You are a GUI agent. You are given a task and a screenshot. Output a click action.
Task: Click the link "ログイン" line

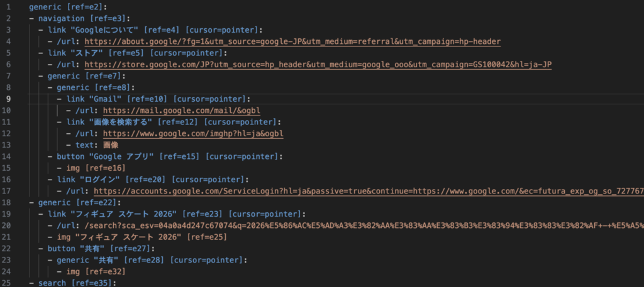pyautogui.click(x=152, y=180)
